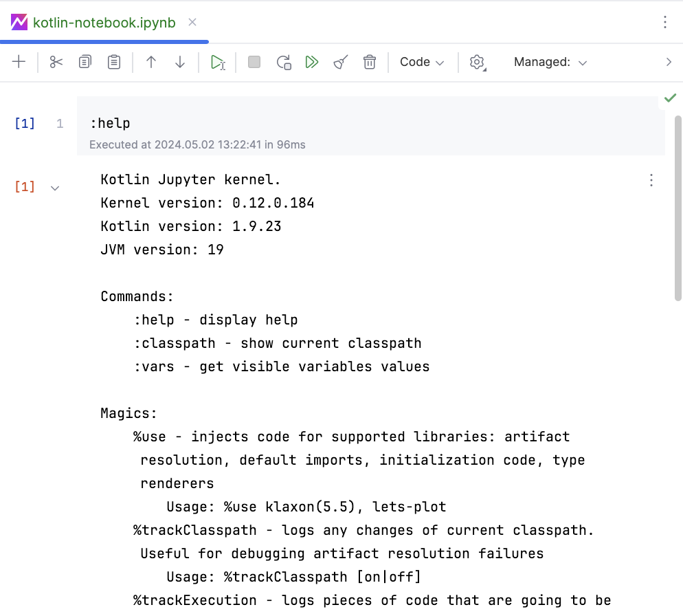Stop cell execution
This screenshot has width=683, height=616.
[254, 62]
